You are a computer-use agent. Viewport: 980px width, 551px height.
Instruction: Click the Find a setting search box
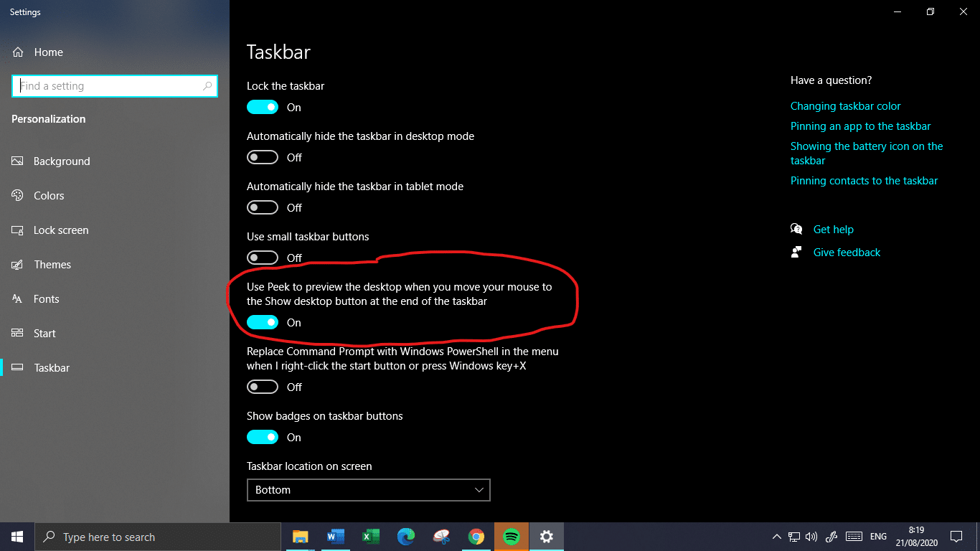click(115, 86)
